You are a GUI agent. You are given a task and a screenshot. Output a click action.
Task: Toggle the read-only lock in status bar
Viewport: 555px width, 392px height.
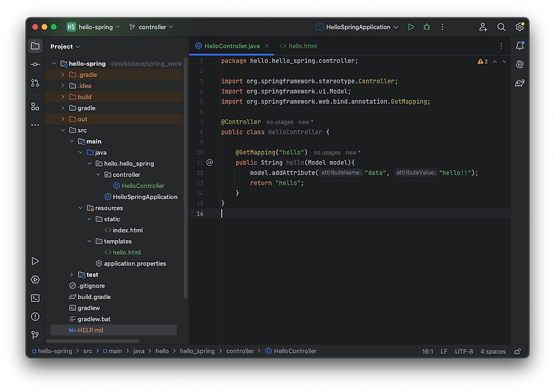pyautogui.click(x=518, y=351)
